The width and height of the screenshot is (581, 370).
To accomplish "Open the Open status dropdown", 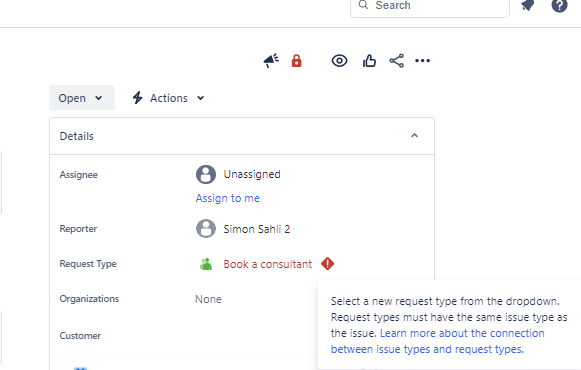I will click(82, 98).
